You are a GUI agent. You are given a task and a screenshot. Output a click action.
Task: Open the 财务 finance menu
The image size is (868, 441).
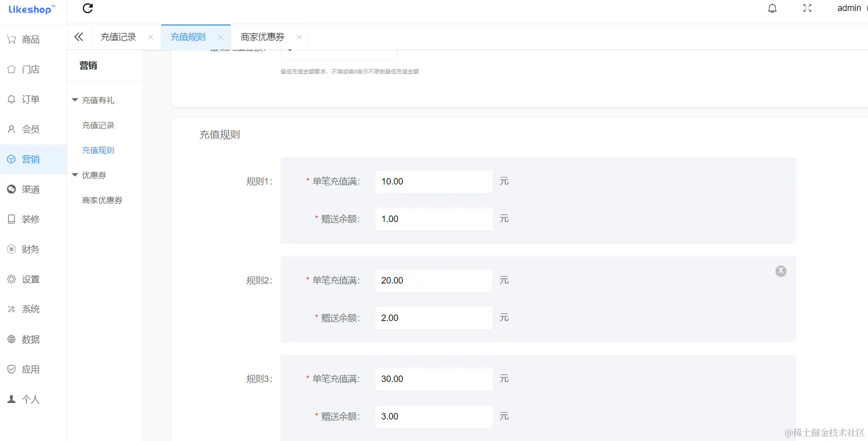pyautogui.click(x=33, y=249)
